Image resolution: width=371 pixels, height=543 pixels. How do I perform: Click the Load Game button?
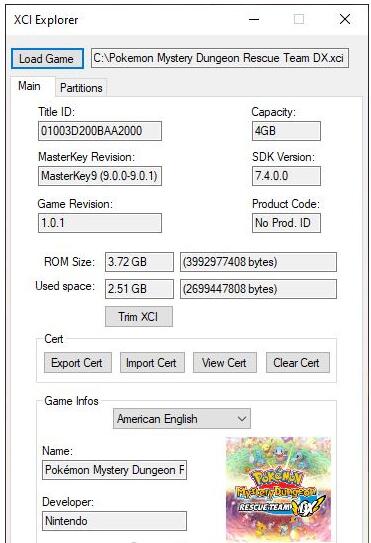[47, 59]
